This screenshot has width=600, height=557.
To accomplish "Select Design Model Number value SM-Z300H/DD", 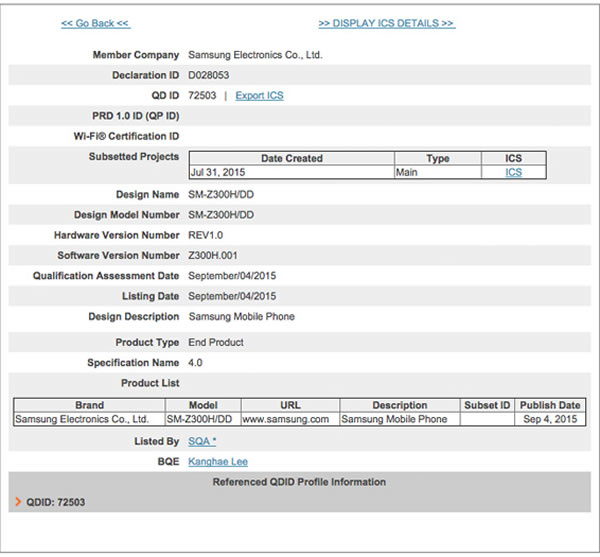I will point(221,215).
